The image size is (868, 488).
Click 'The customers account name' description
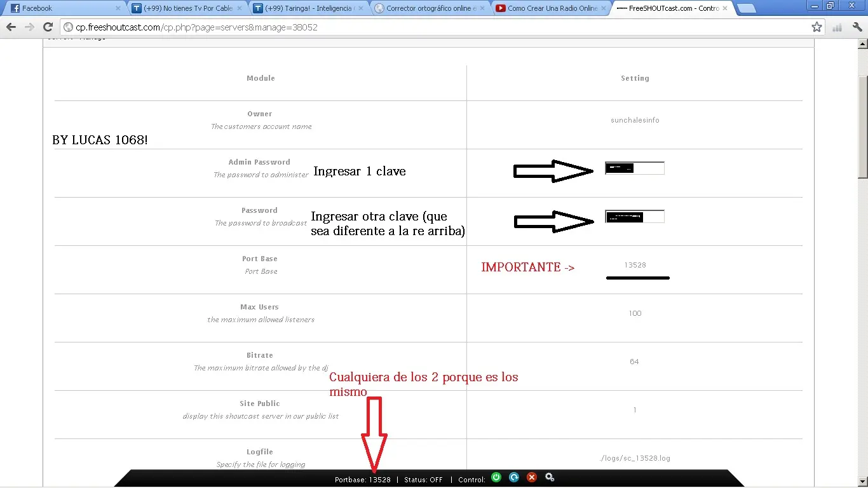(x=261, y=126)
